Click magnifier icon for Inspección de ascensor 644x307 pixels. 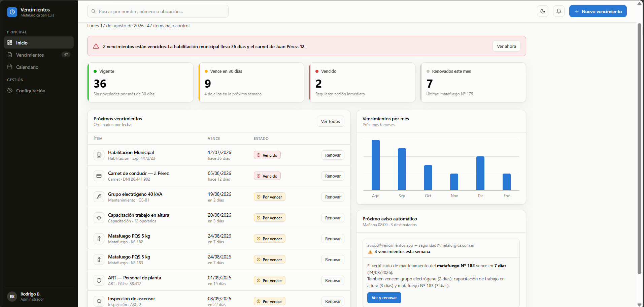[99, 301]
